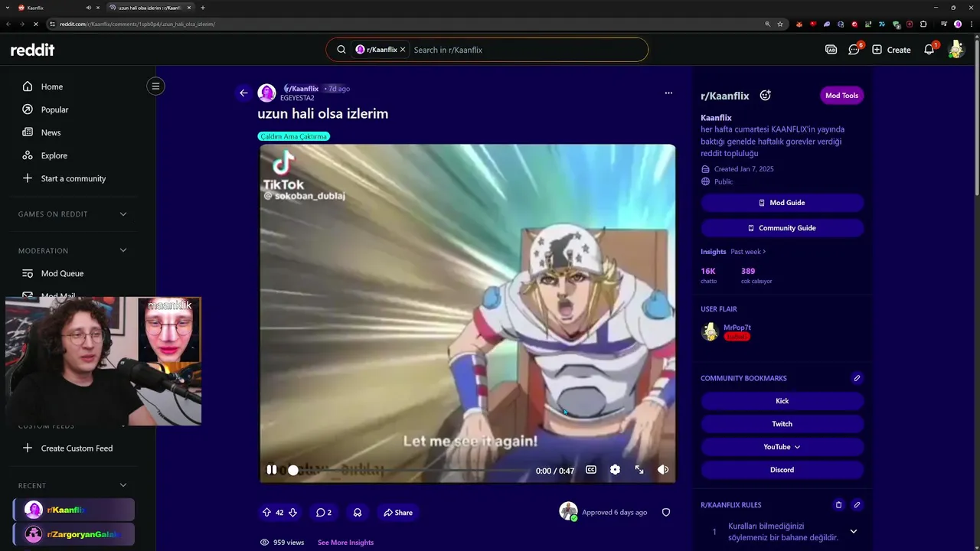This screenshot has height=551, width=980.
Task: Pause the video with the pause button
Action: (271, 470)
